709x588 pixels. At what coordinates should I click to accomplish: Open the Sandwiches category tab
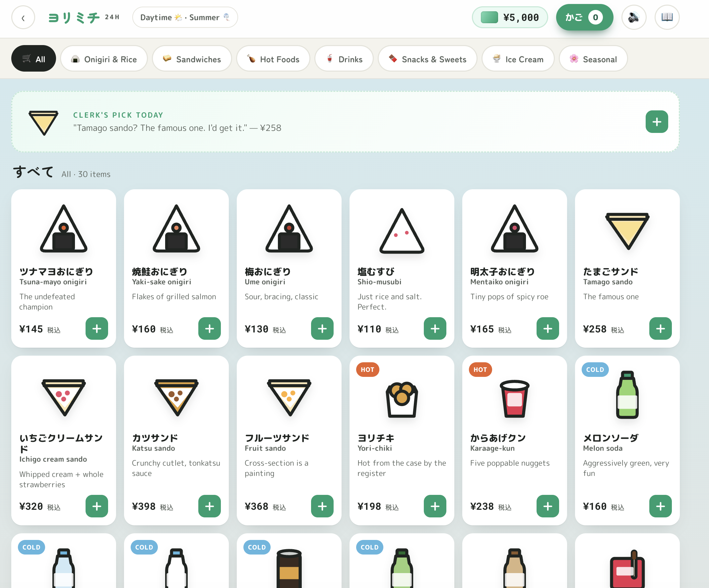point(192,59)
